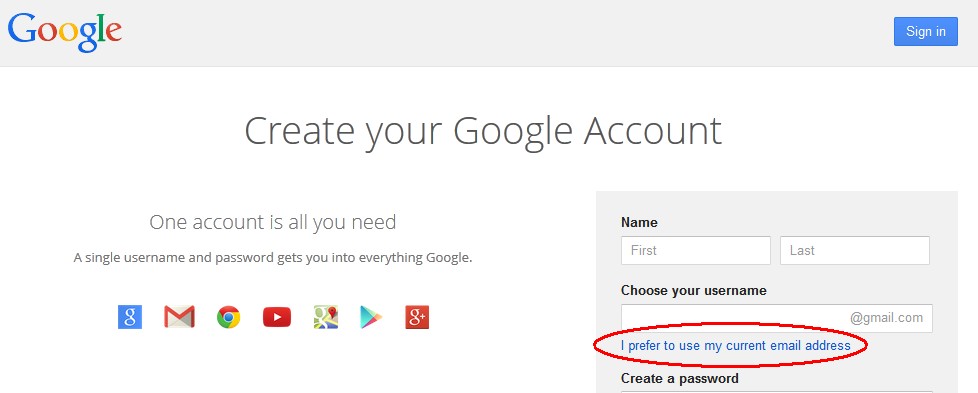Click the Chrome browser icon

tap(228, 317)
